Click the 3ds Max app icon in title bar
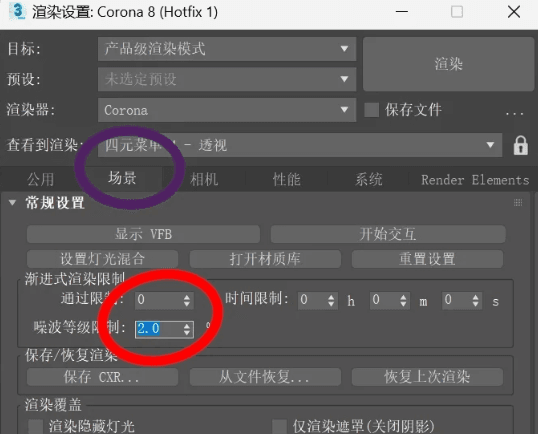 [17, 11]
